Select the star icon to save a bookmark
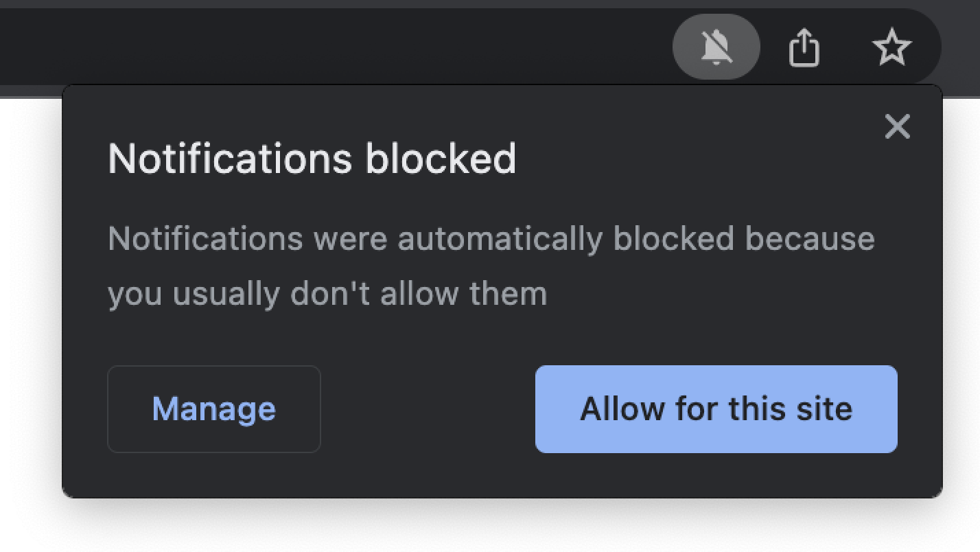The height and width of the screenshot is (552, 980). (892, 46)
